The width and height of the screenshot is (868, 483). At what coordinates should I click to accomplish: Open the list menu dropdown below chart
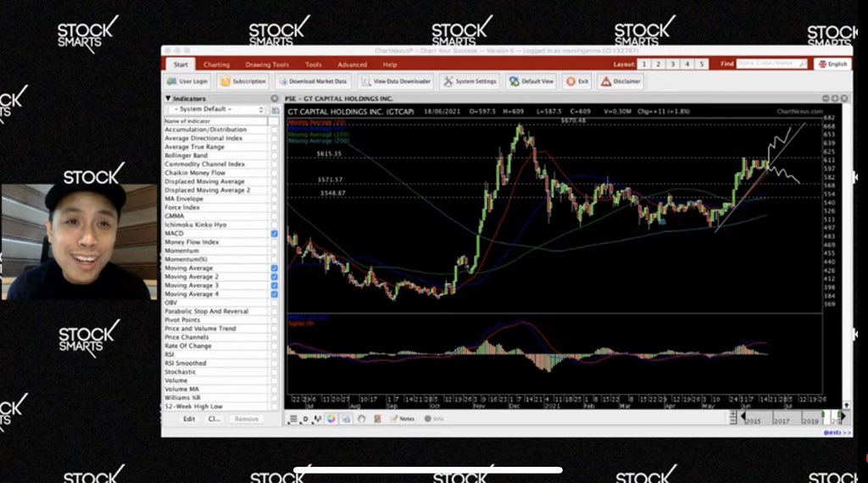point(292,419)
